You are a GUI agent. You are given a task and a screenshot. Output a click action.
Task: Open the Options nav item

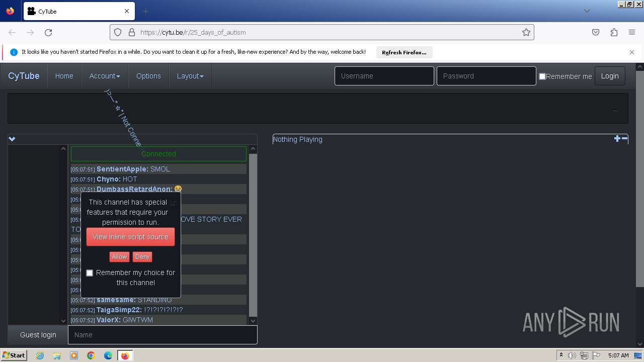[148, 76]
